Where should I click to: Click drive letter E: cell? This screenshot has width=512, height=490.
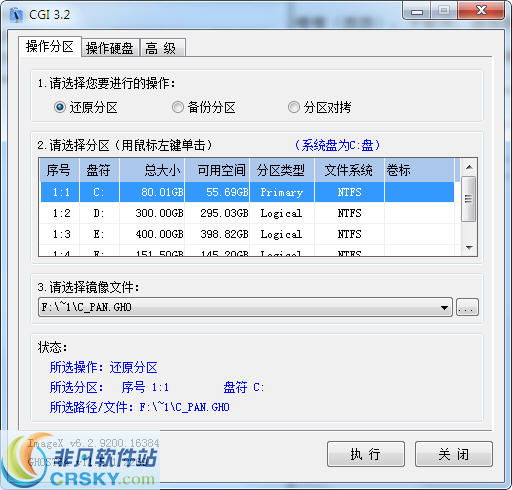[x=99, y=234]
